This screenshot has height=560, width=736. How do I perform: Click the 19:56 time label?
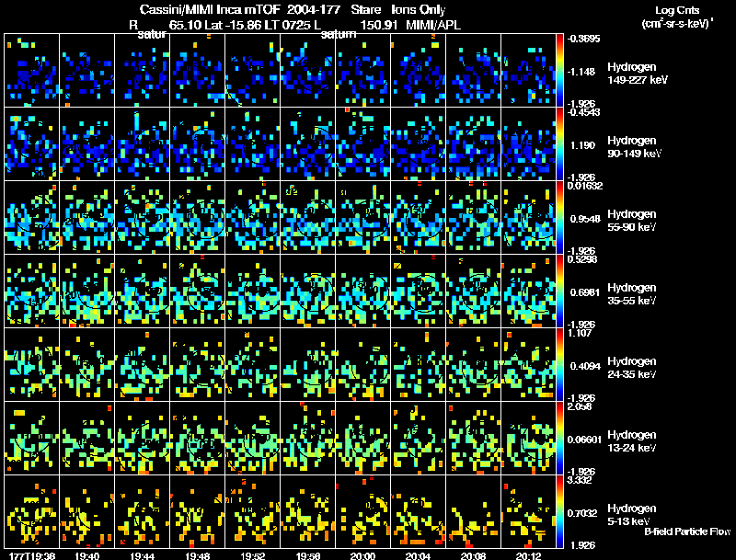coord(308,555)
